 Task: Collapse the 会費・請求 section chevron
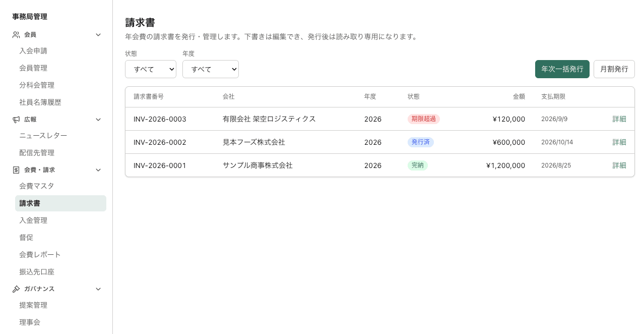[98, 170]
